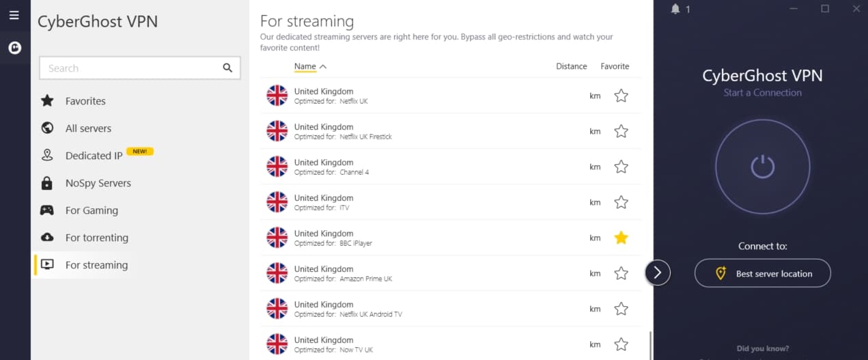Image resolution: width=868 pixels, height=360 pixels.
Task: Open Best server location selector
Action: click(x=763, y=273)
